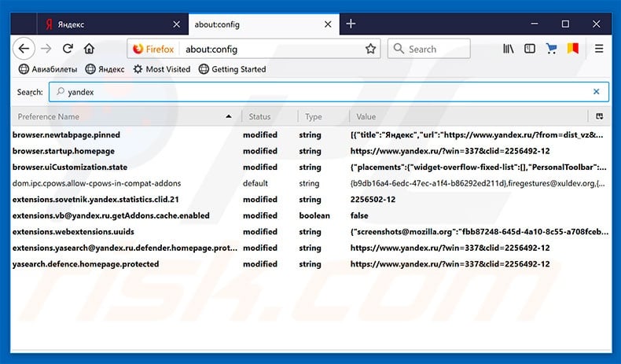Bookmark this page with the star icon

(x=370, y=49)
